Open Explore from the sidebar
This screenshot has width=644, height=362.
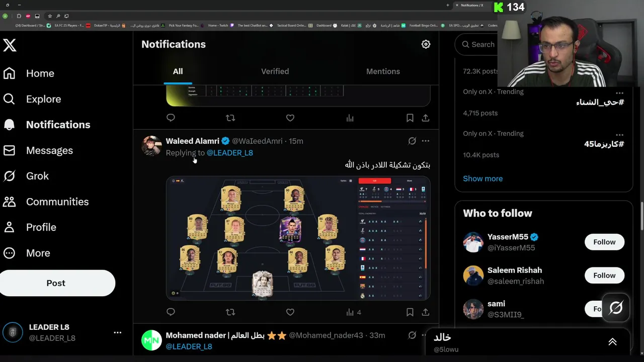click(x=32, y=99)
